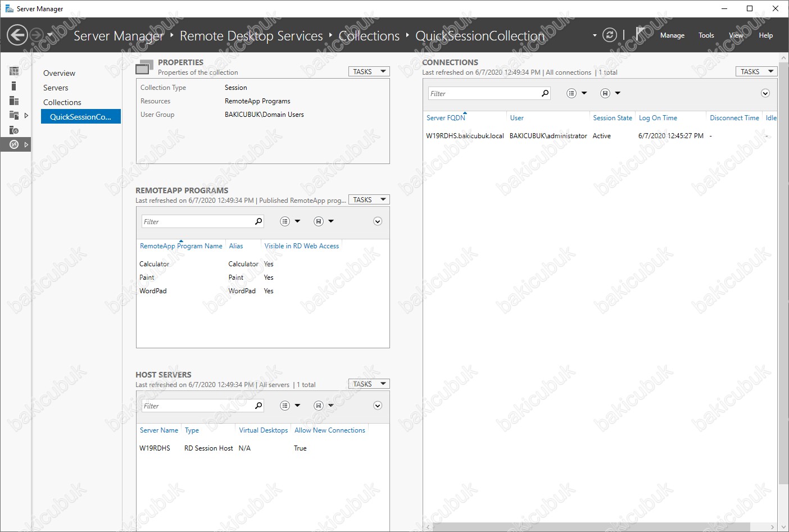Click the forward navigation arrow
Image resolution: width=789 pixels, height=532 pixels.
(x=37, y=35)
